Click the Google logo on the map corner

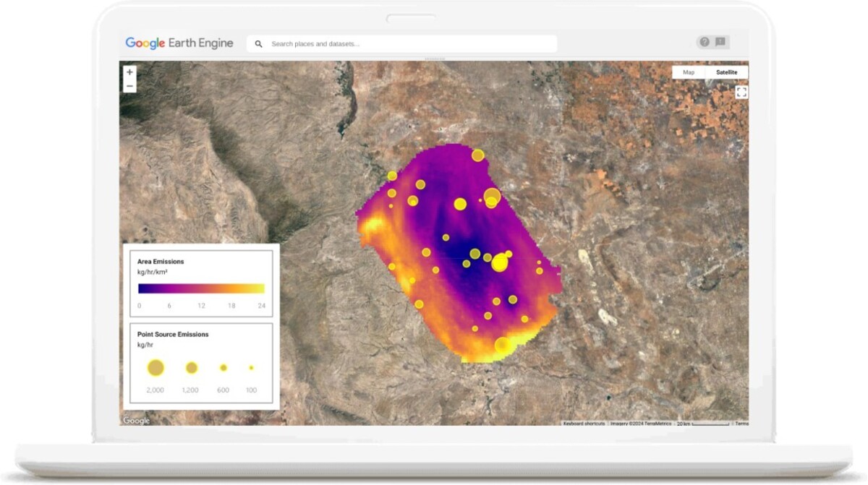(x=136, y=421)
